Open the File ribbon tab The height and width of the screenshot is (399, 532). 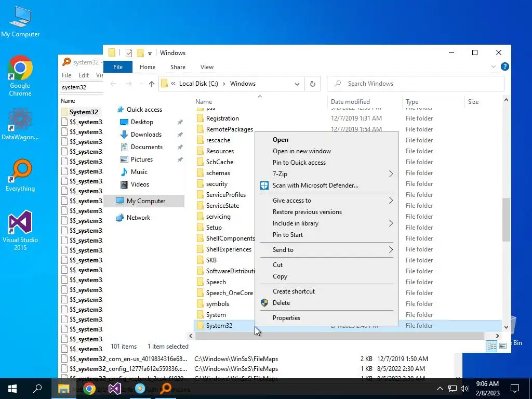coord(118,67)
